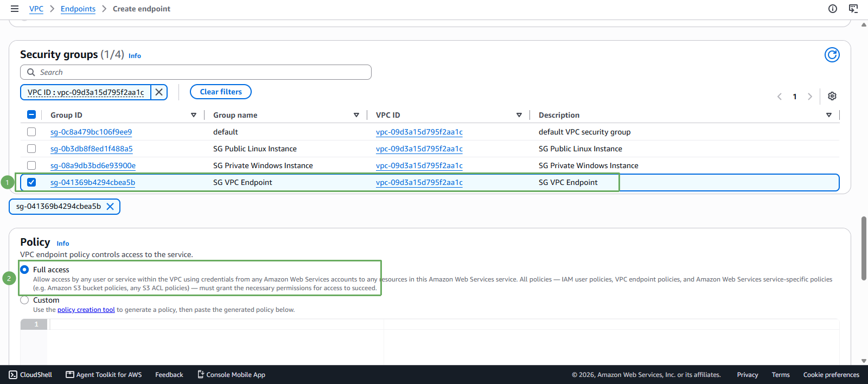Refresh the security groups list
The height and width of the screenshot is (384, 868).
coord(832,55)
